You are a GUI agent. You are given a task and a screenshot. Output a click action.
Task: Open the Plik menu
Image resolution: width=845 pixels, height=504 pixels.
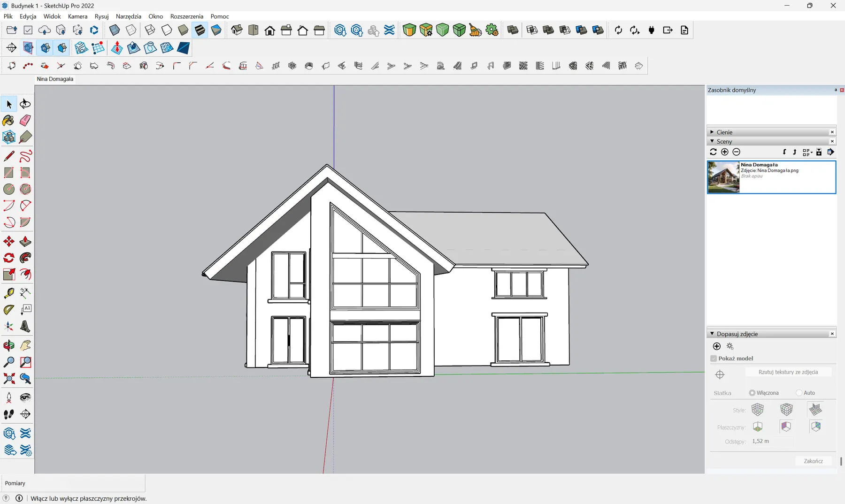point(8,16)
